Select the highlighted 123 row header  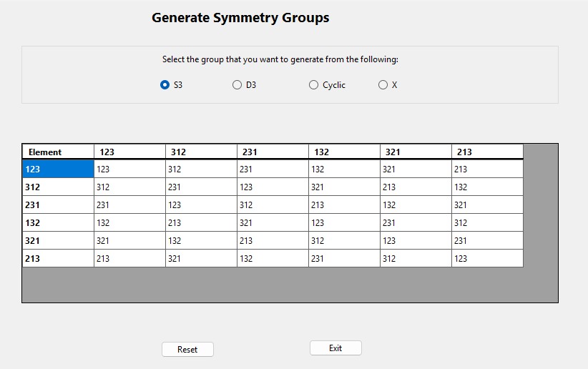tap(58, 169)
